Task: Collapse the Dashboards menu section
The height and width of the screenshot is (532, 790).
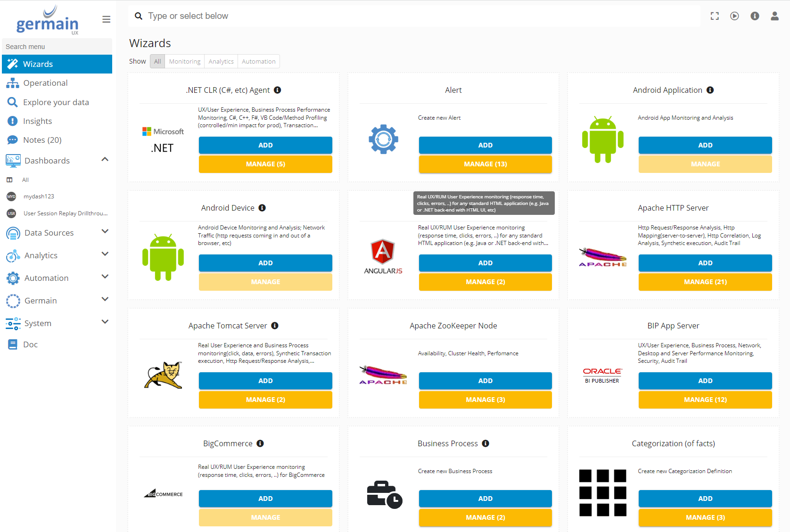Action: pos(105,160)
